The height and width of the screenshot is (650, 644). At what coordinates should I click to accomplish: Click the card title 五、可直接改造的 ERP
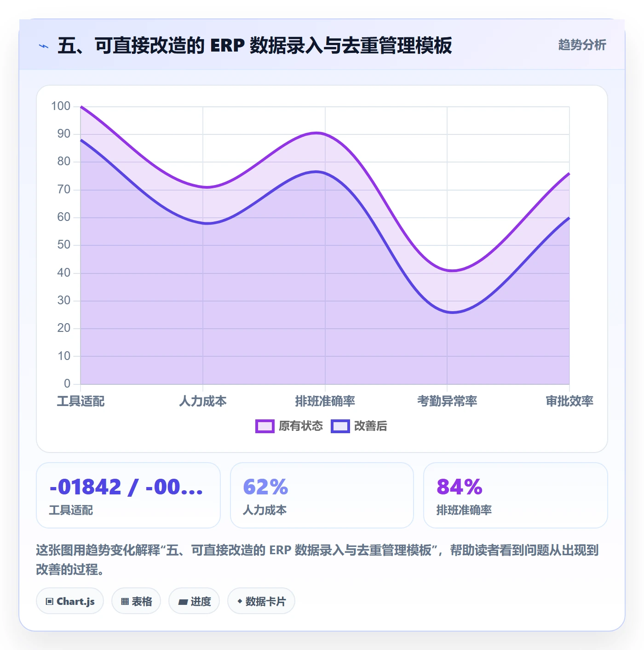(255, 46)
